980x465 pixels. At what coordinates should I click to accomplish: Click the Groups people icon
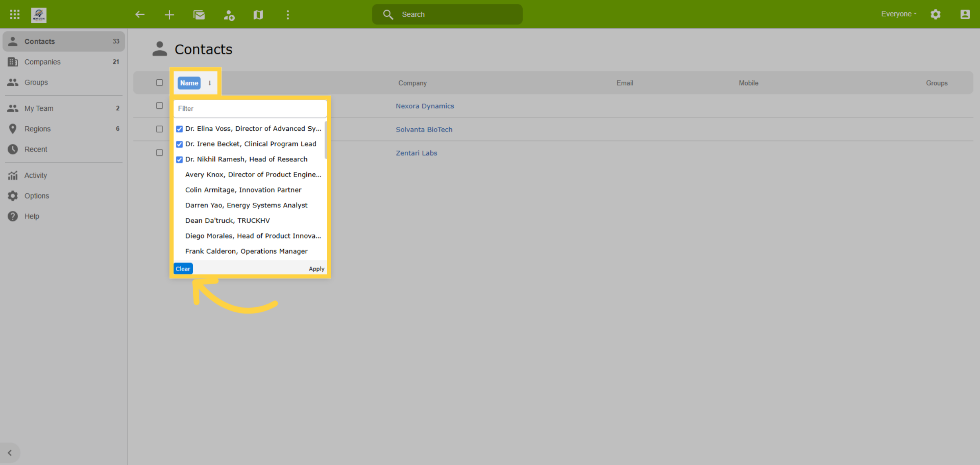13,82
